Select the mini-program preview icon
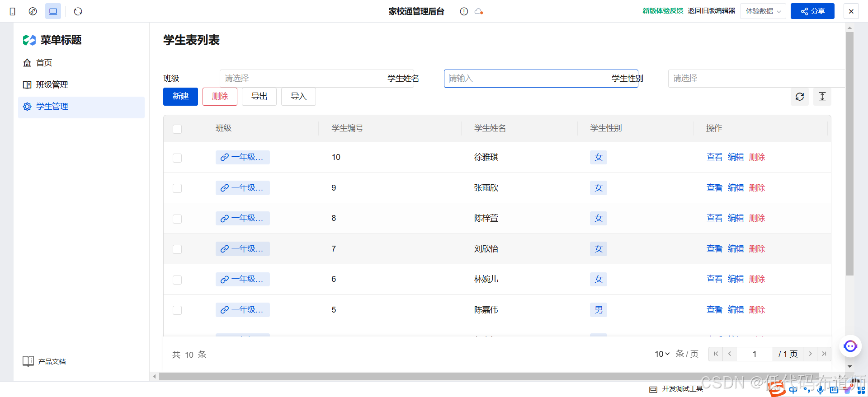 tap(33, 11)
